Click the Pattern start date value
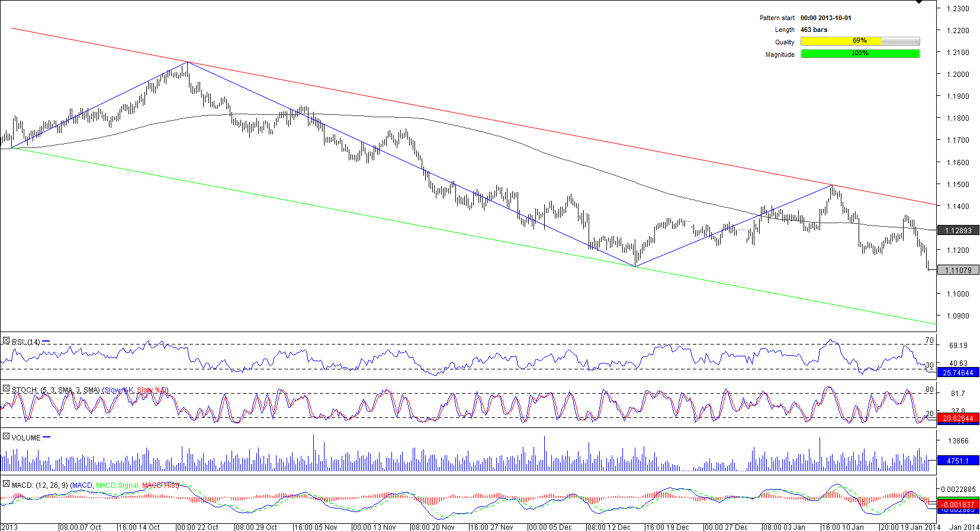980x531 pixels. click(825, 18)
